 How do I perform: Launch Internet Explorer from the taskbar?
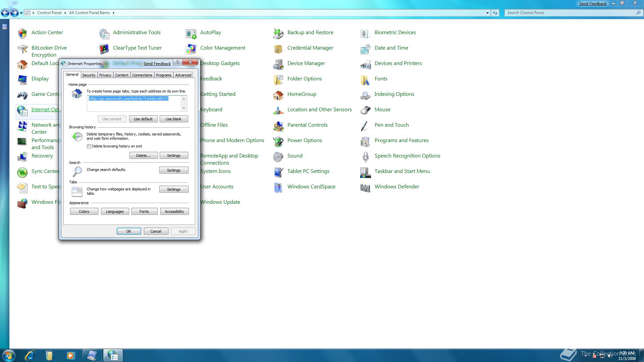point(30,355)
